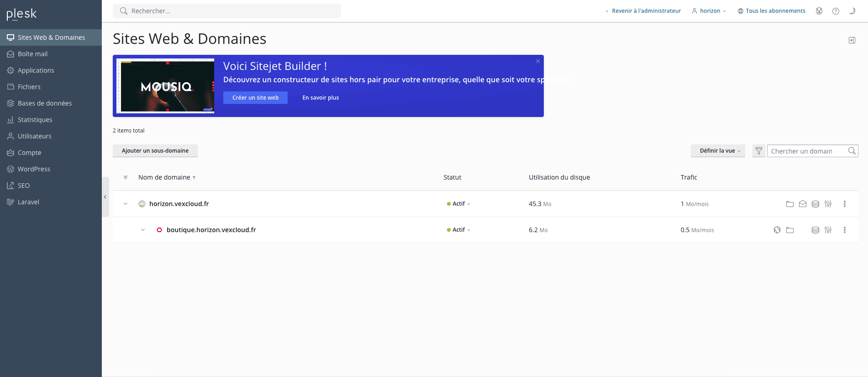Expand the horizon user account menu
868x377 pixels.
tap(709, 11)
